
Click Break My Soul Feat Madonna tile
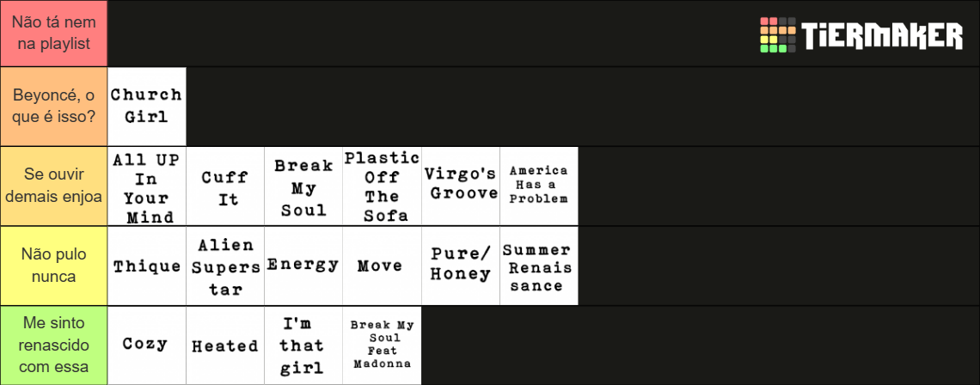click(382, 345)
